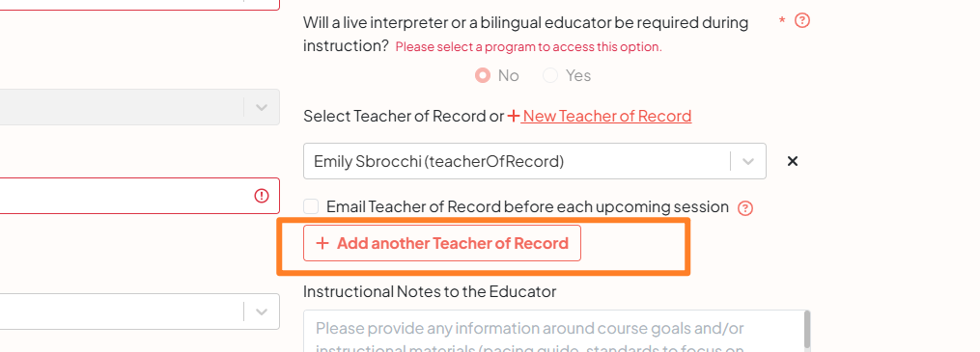
Task: Click the red-bordered input field with error
Action: 139,196
